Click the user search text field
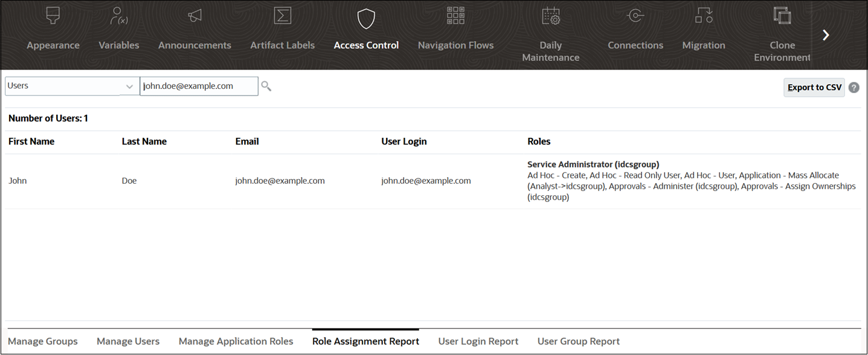Viewport: 868px width, 355px height. click(x=199, y=86)
